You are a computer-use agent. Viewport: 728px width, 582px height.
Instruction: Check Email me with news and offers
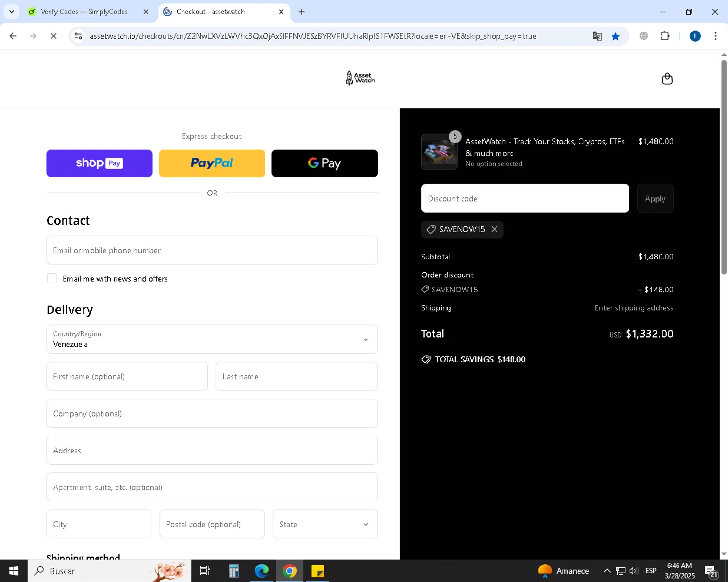pos(52,278)
